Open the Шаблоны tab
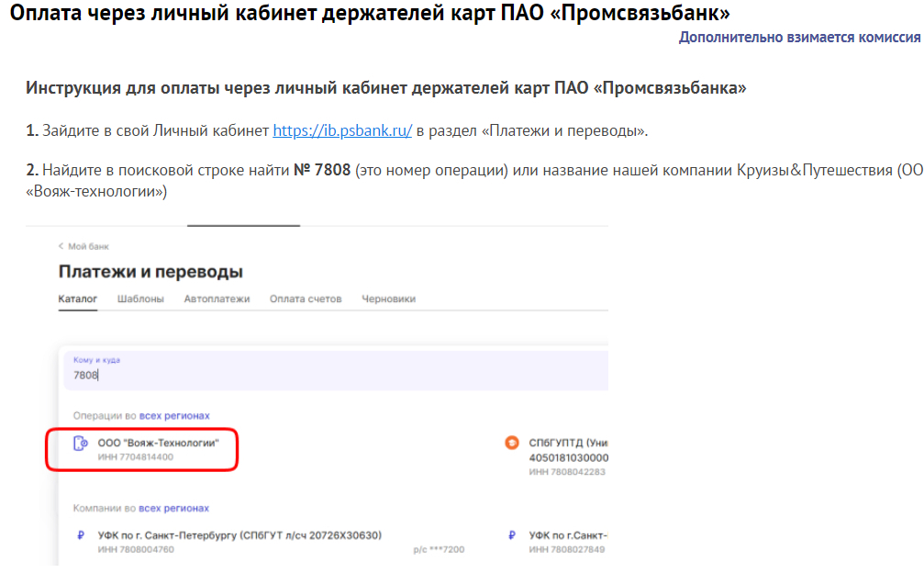 pyautogui.click(x=140, y=298)
